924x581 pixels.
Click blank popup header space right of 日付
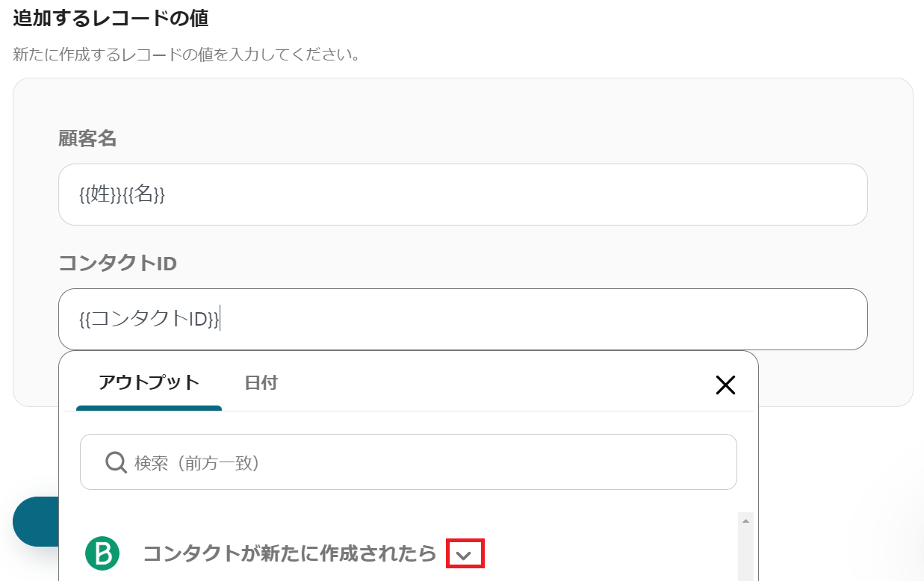click(486, 383)
